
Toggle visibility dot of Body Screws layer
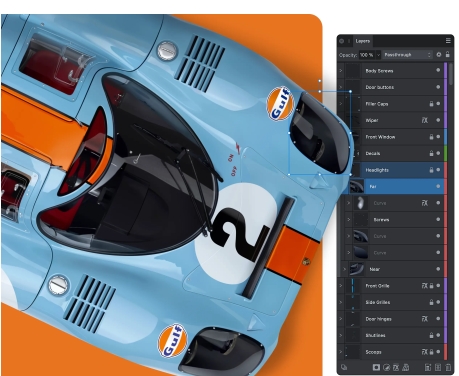tap(438, 70)
